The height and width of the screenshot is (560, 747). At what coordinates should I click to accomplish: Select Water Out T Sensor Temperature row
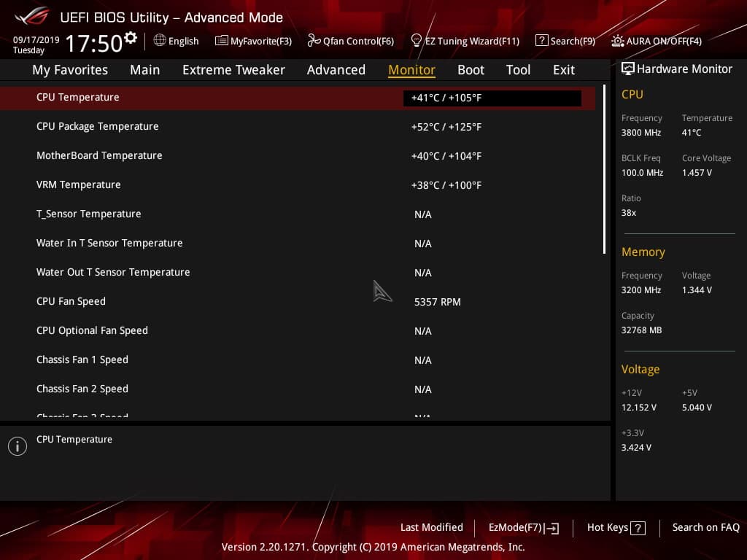point(298,273)
